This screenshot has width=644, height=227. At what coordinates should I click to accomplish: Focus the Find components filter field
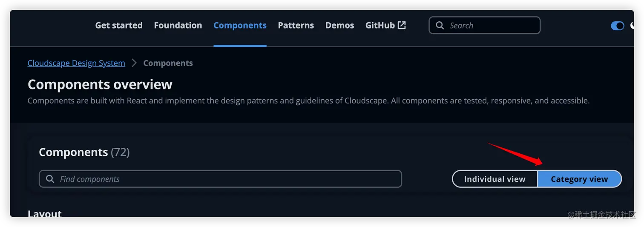(x=220, y=179)
